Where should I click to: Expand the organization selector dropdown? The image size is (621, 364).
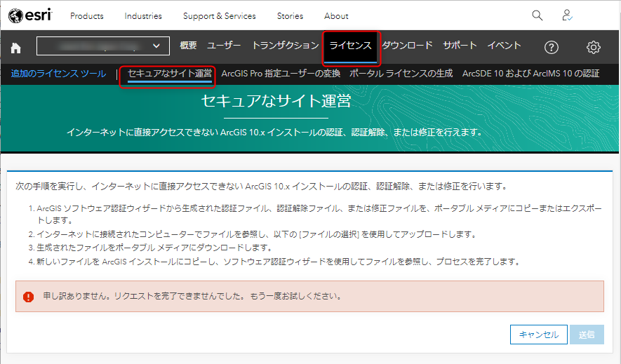(x=103, y=46)
